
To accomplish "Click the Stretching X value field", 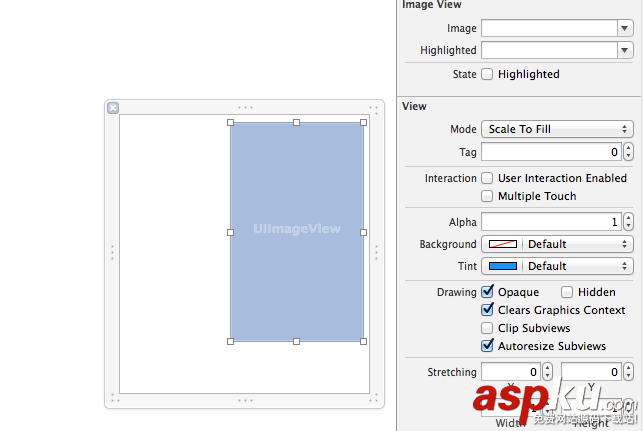I will (511, 372).
